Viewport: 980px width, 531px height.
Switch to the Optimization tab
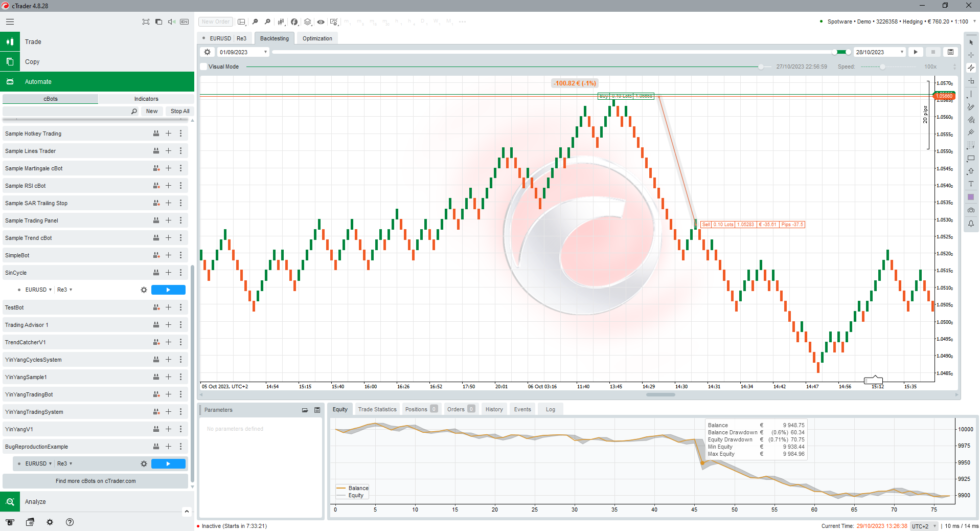(x=317, y=38)
